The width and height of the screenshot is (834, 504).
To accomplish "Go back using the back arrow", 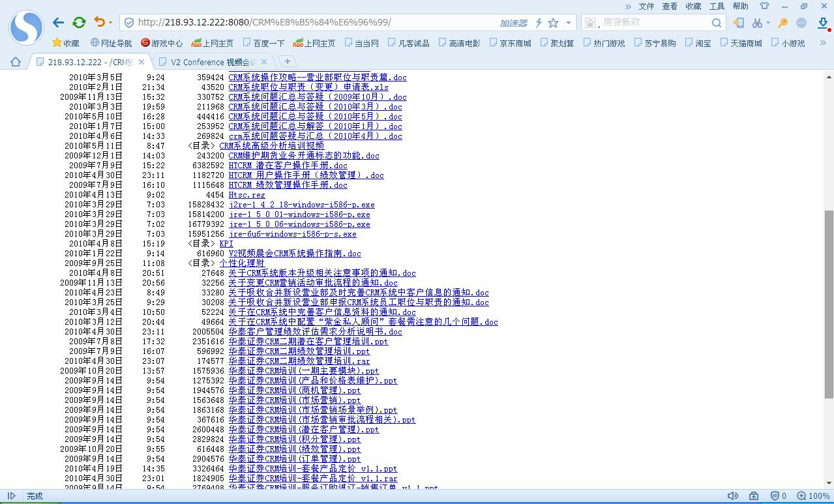I will coord(59,22).
